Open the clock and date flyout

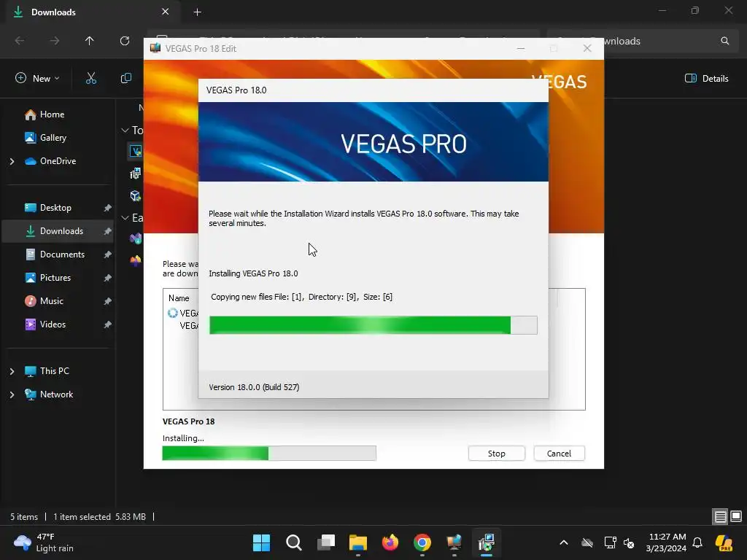pos(666,542)
